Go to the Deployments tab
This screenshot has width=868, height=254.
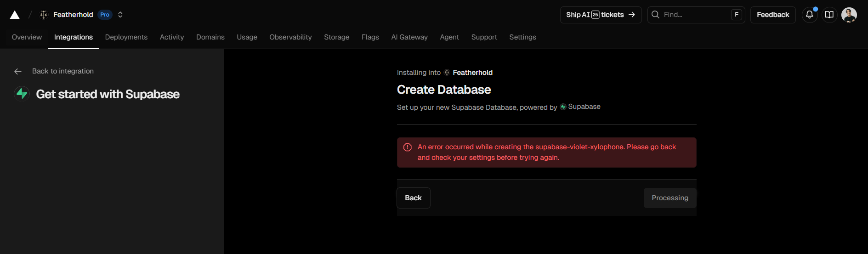(x=126, y=37)
